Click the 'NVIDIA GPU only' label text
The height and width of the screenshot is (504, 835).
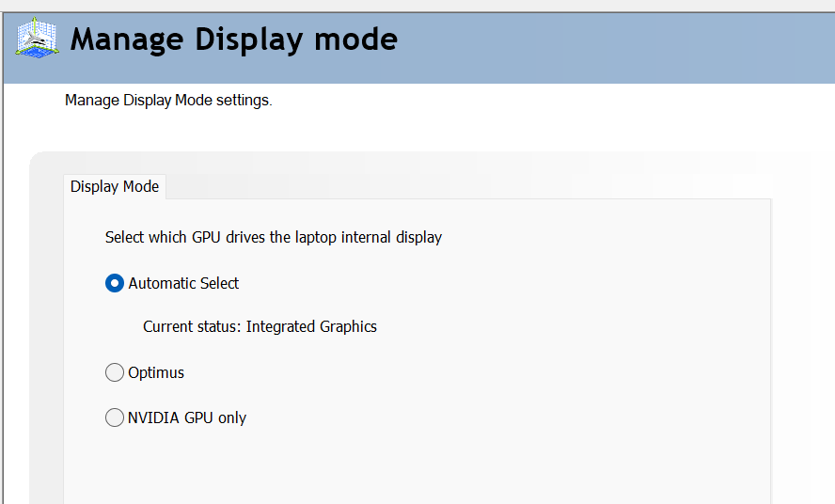[x=187, y=417]
